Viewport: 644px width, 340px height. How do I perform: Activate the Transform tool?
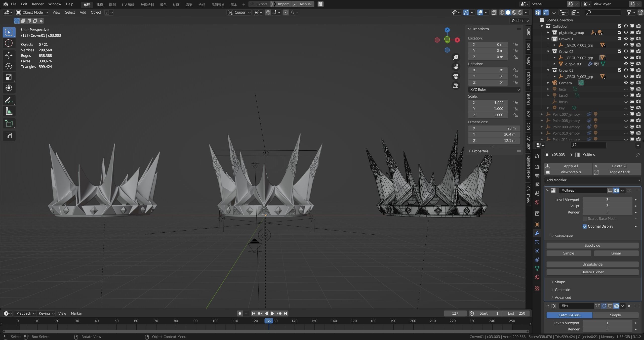point(9,88)
